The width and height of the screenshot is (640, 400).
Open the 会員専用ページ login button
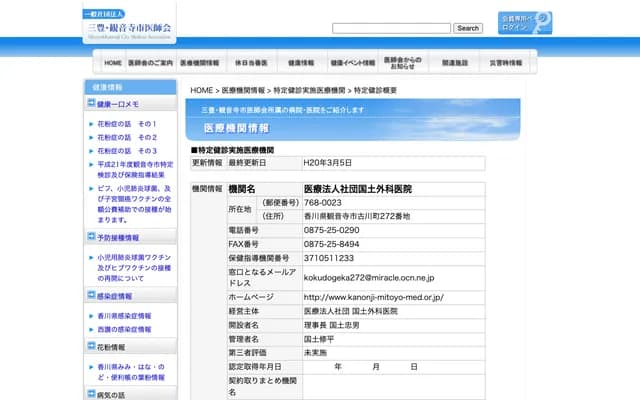[x=524, y=23]
